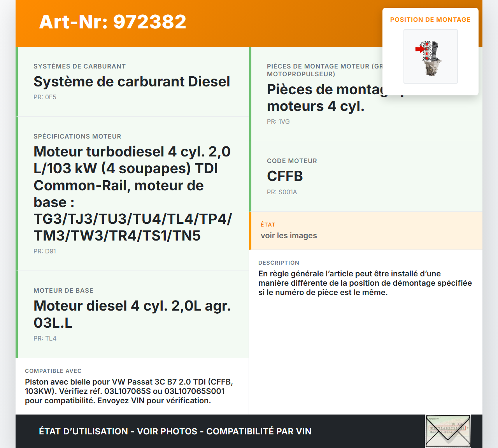This screenshot has height=448, width=498.
Task: Click the voir les images text
Action: coord(289,235)
